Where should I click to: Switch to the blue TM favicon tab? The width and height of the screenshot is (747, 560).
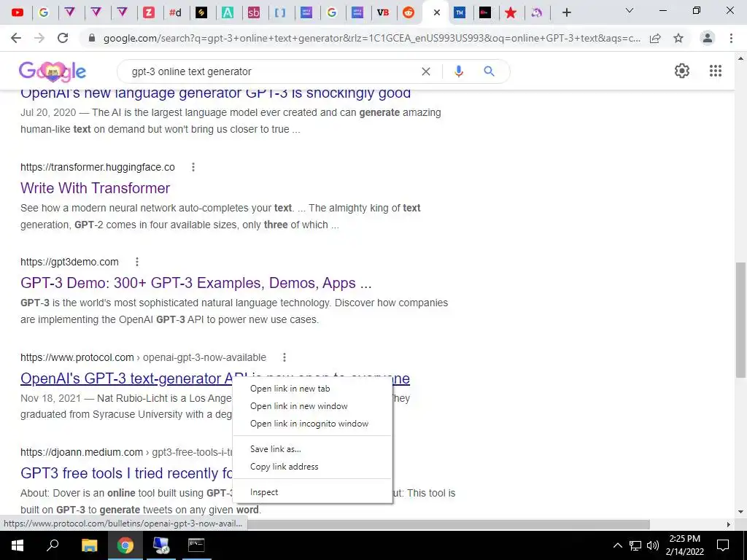[x=460, y=12]
